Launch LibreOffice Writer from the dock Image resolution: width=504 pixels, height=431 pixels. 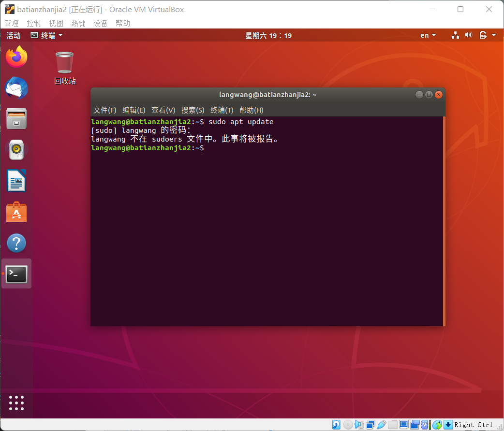coord(16,181)
